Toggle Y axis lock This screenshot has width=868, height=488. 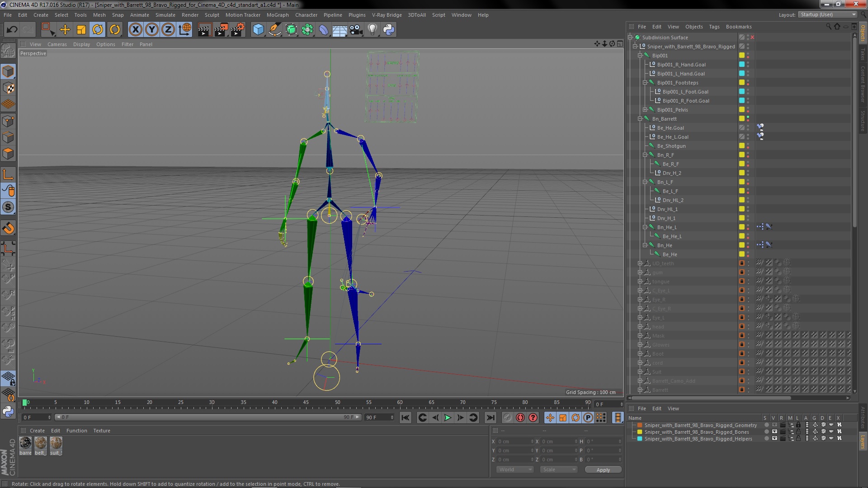click(x=152, y=30)
